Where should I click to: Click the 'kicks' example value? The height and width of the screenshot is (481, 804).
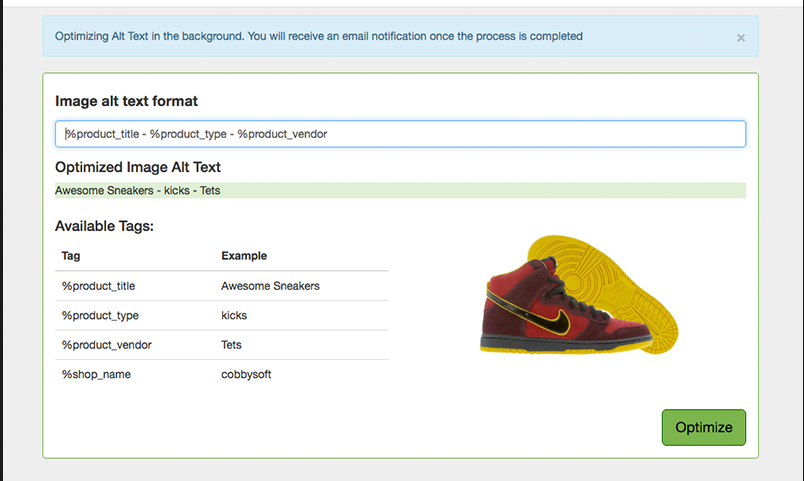pyautogui.click(x=234, y=316)
